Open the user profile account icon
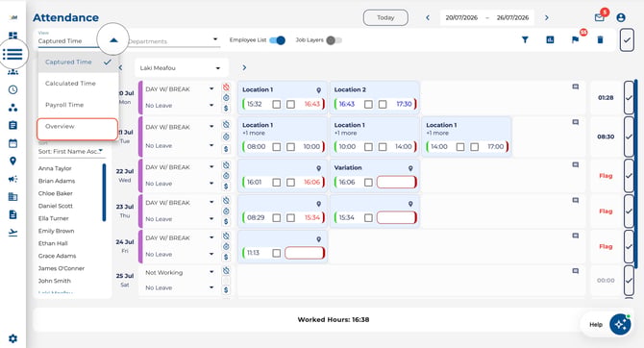 (x=621, y=17)
